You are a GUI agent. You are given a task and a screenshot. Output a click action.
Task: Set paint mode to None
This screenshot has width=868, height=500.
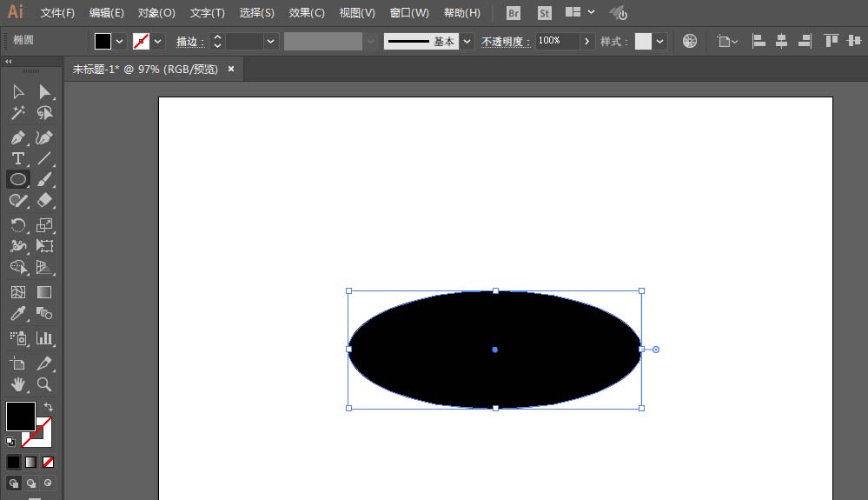click(49, 462)
